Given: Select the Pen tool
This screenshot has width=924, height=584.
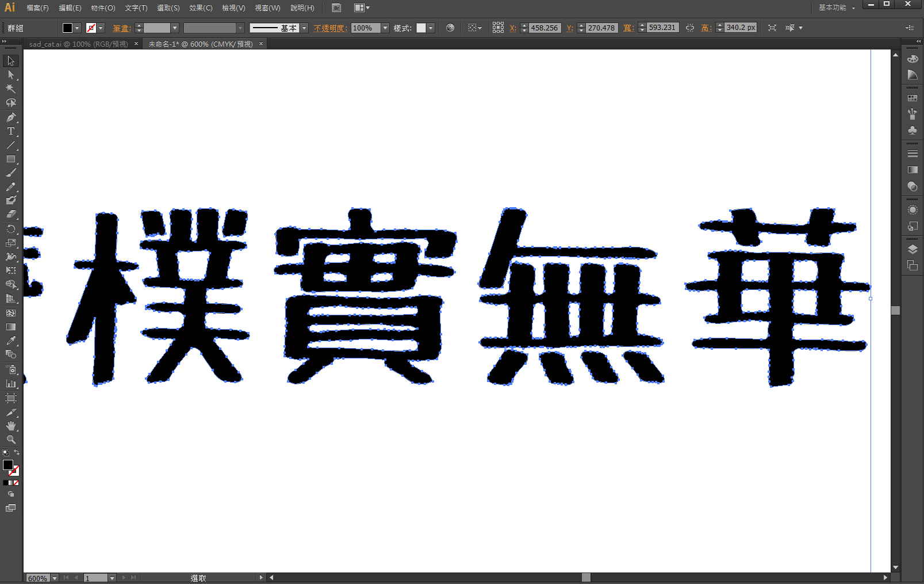Looking at the screenshot, I should pos(10,117).
